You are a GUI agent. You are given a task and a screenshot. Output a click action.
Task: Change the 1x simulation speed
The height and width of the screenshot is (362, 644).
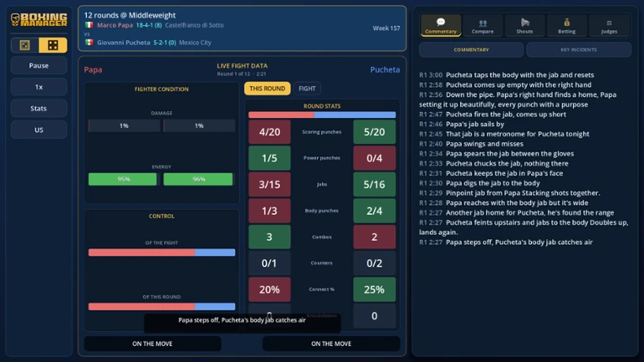(x=39, y=87)
